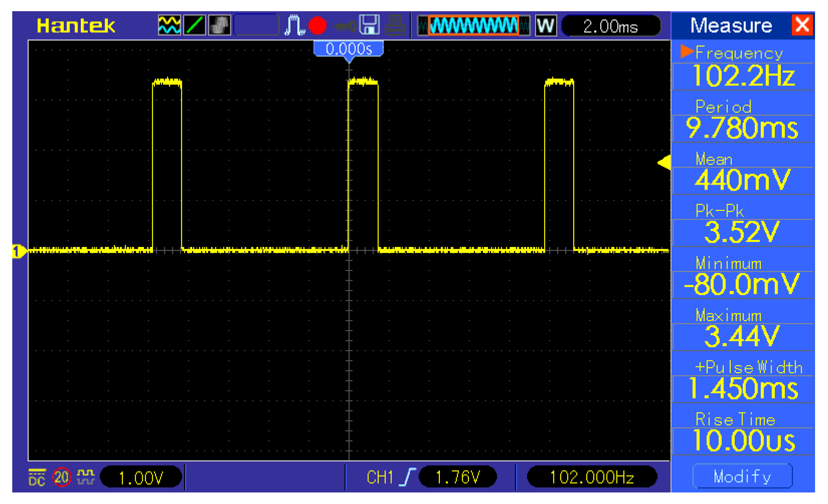Click the printer icon
Viewport: 828px width, 504px height.
tap(395, 25)
